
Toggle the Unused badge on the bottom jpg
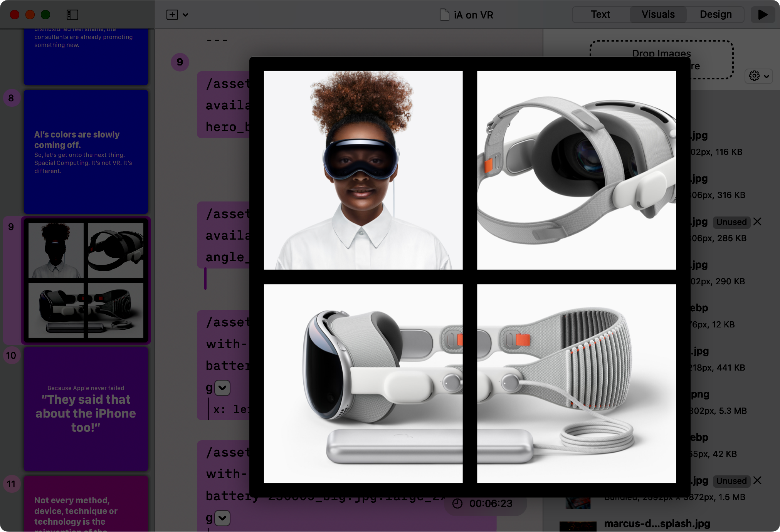[731, 481]
